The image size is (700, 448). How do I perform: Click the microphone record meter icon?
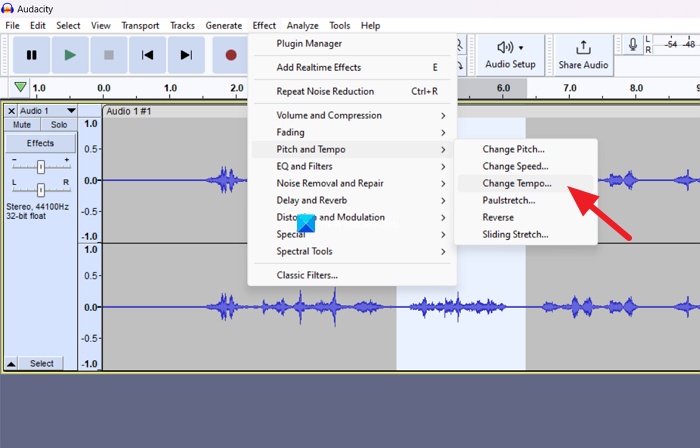pyautogui.click(x=633, y=45)
